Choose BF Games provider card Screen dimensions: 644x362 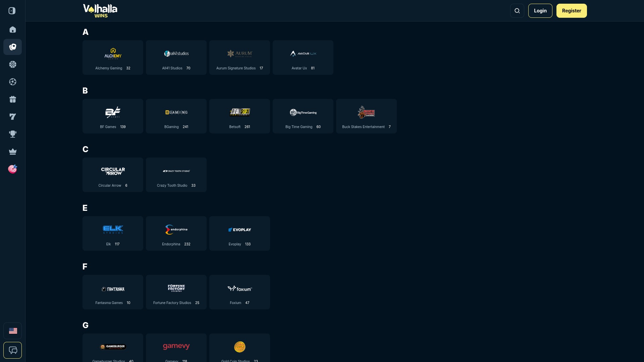coord(113,116)
